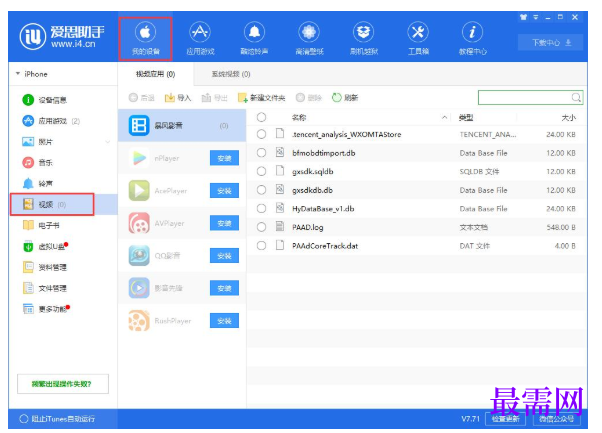Screen dimensions: 602x433
Task: Open the skin shirt icon in title bar
Action: [523, 17]
